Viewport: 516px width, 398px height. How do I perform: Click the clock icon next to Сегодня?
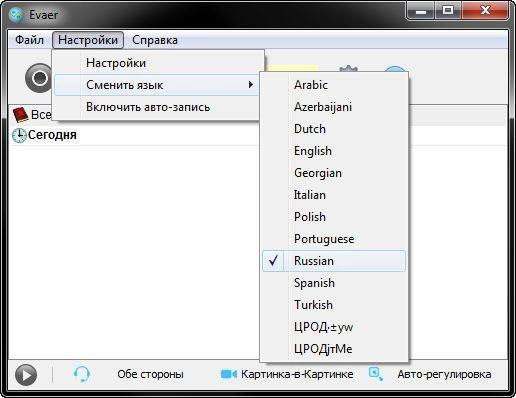point(19,135)
